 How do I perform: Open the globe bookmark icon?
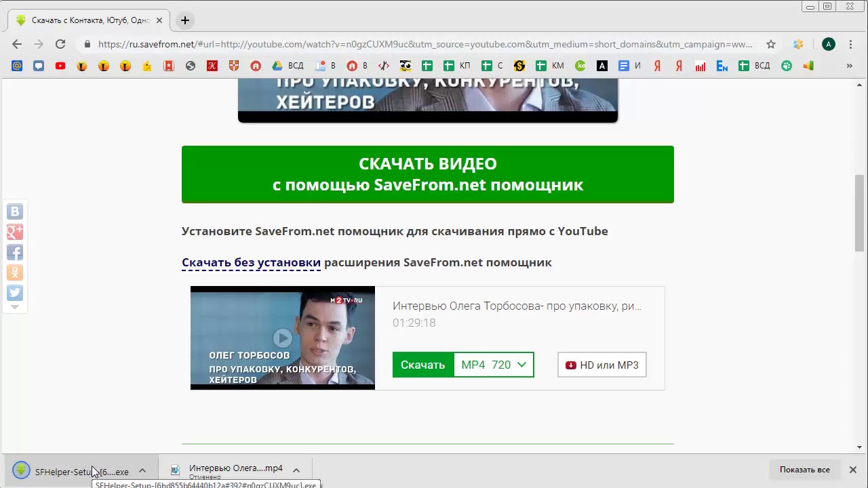click(x=191, y=66)
